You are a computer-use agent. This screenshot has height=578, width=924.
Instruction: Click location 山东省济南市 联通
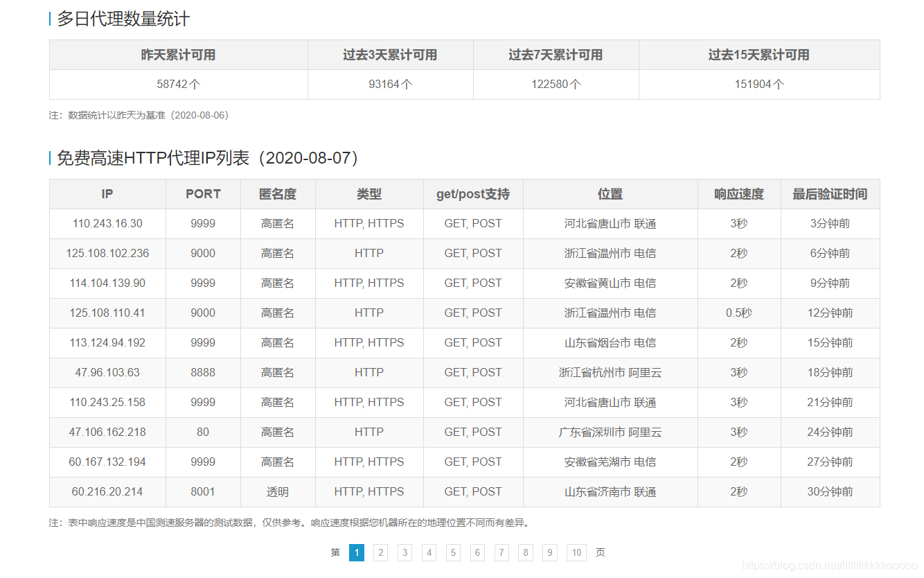(x=610, y=492)
